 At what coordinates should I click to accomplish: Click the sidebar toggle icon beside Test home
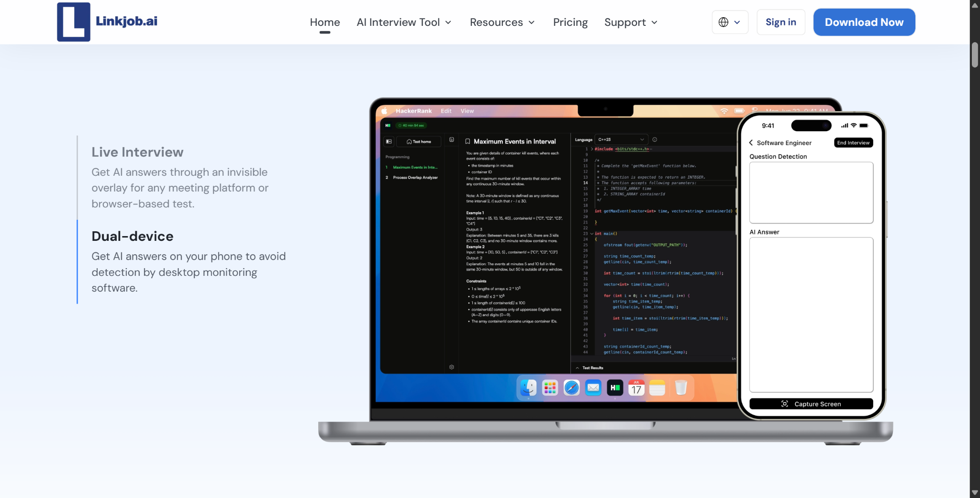tap(389, 142)
